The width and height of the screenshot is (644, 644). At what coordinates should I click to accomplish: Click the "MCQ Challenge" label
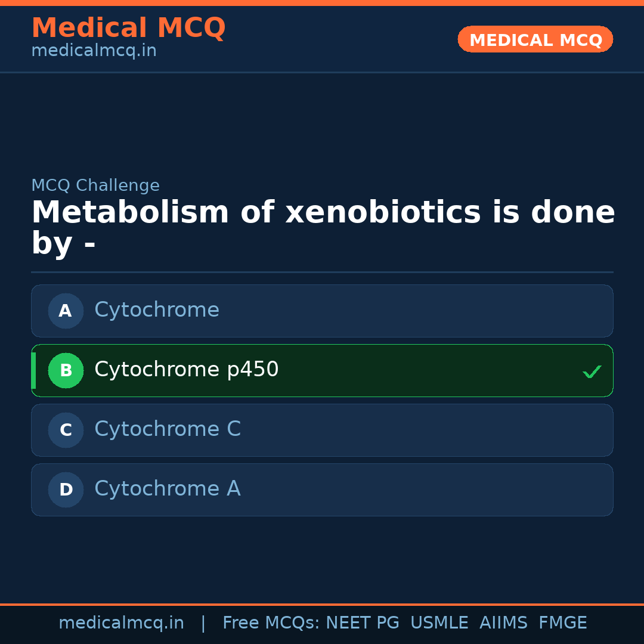tap(95, 185)
